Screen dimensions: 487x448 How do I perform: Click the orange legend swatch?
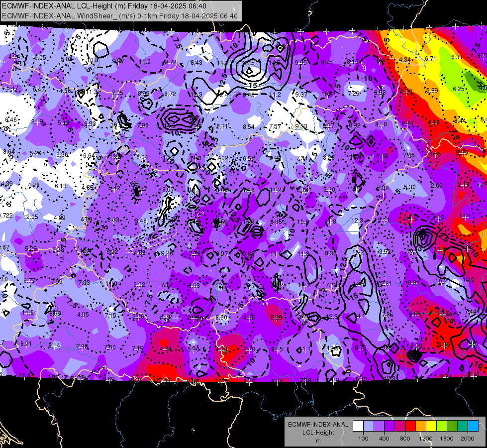(x=421, y=426)
